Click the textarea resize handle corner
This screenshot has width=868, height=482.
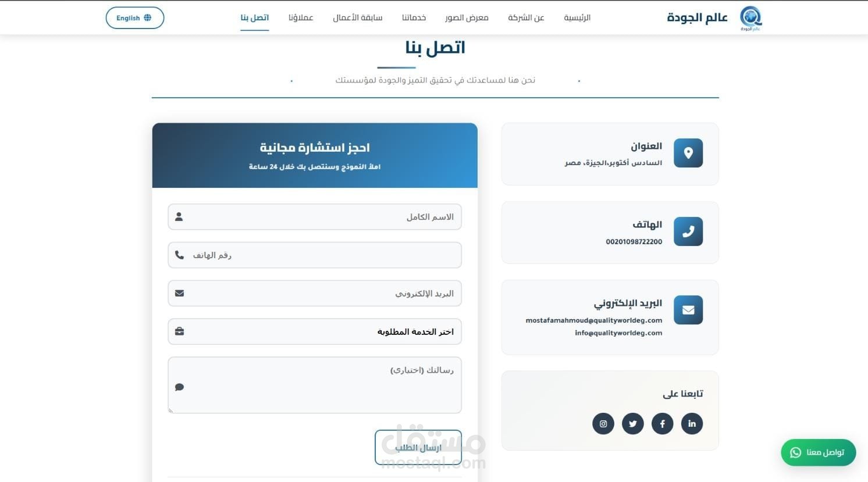click(171, 410)
